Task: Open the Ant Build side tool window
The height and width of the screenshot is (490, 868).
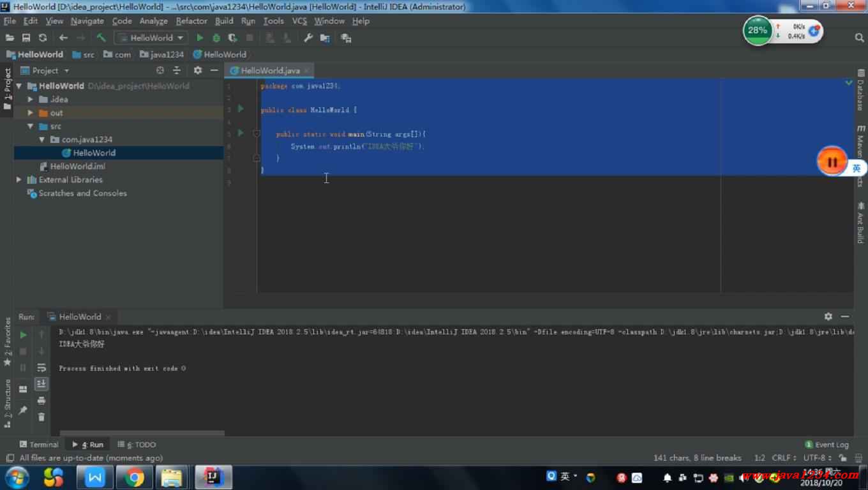Action: (x=860, y=223)
